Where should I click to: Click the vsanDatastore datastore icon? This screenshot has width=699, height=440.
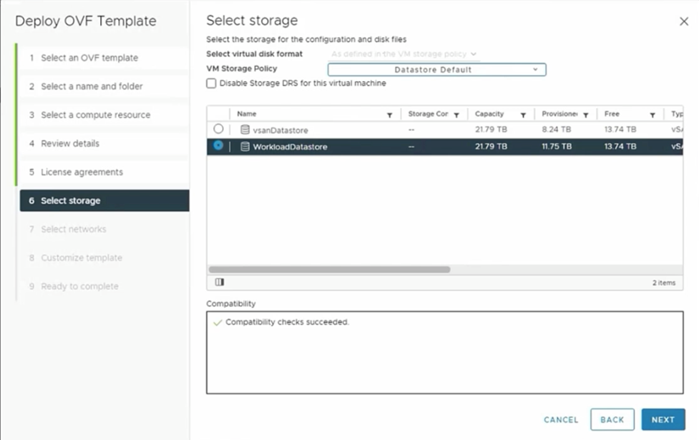(x=244, y=130)
